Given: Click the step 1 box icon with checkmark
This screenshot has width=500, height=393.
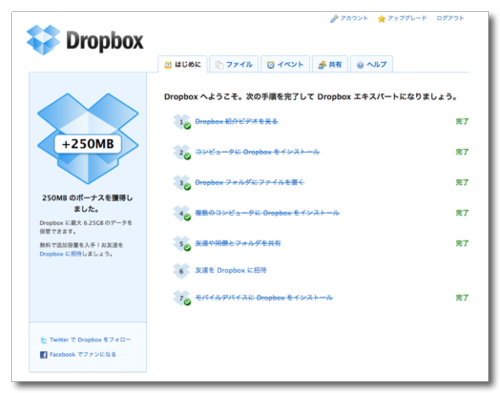Looking at the screenshot, I should pos(182,122).
